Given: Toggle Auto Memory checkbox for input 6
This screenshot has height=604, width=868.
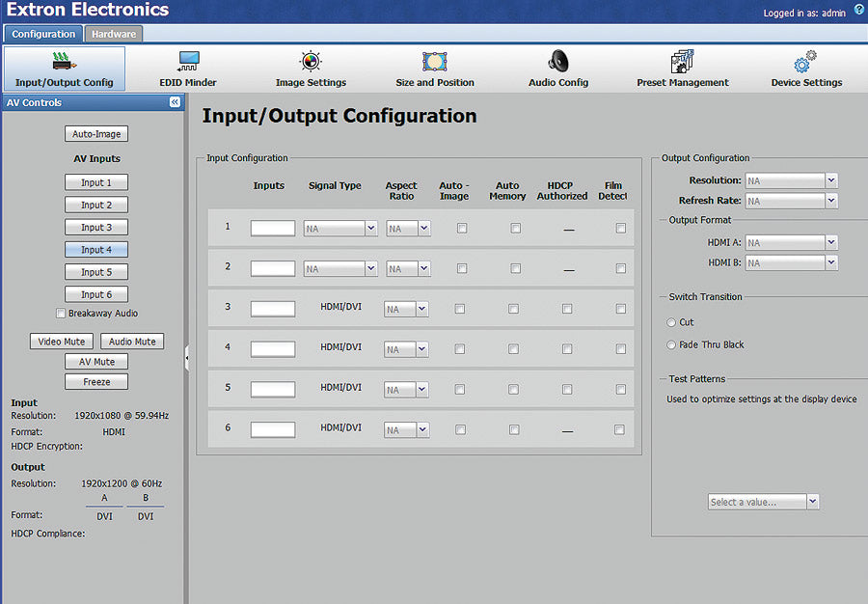Looking at the screenshot, I should click(x=514, y=429).
